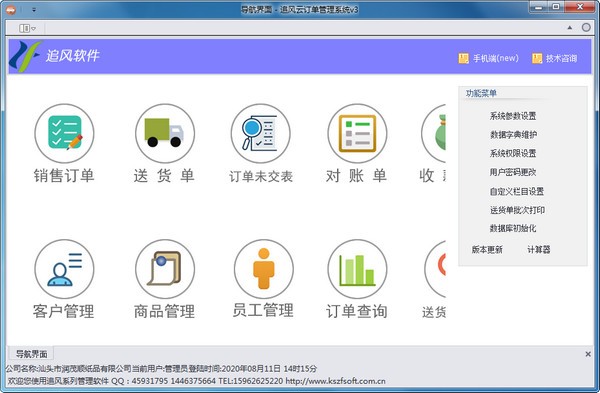Click the 追风软件 logo
600x393 pixels.
pos(25,57)
